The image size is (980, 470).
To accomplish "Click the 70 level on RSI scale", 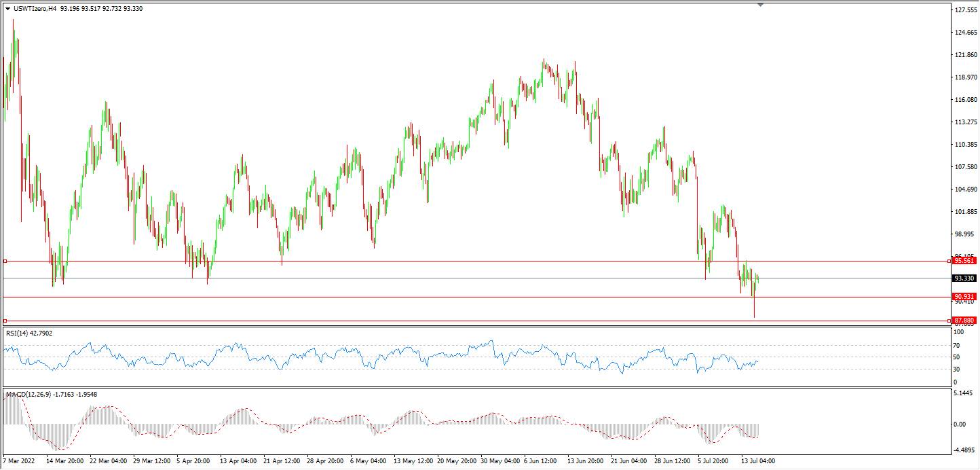I will pyautogui.click(x=958, y=345).
